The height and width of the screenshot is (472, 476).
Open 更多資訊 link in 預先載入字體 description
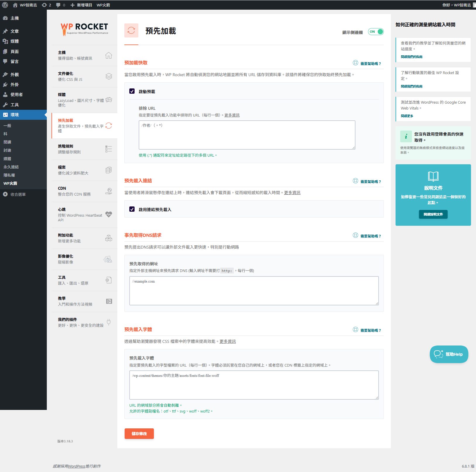click(228, 341)
